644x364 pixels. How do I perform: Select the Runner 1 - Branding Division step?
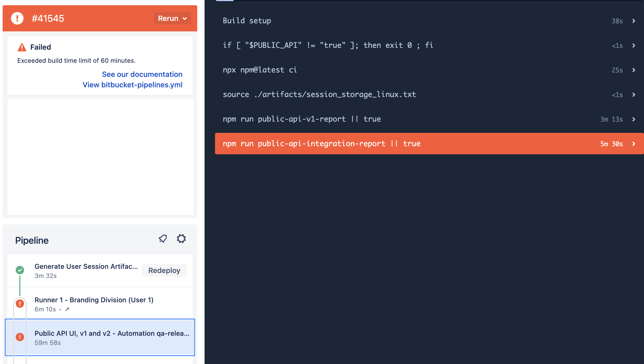tap(100, 304)
